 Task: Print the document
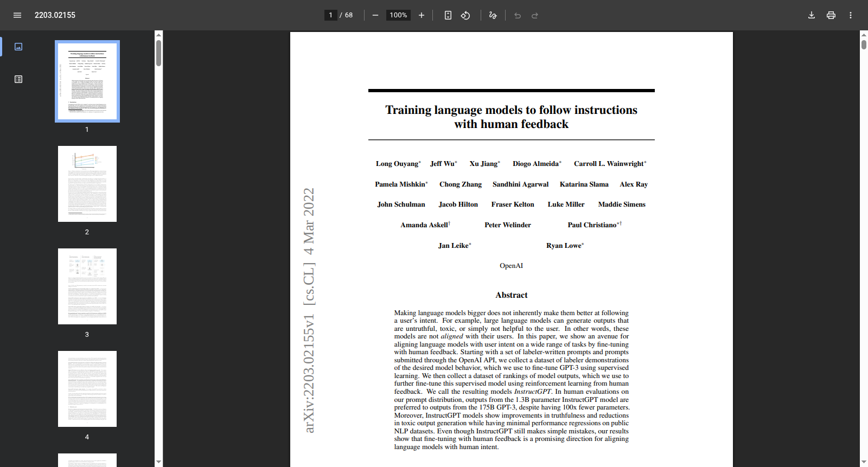pos(831,15)
